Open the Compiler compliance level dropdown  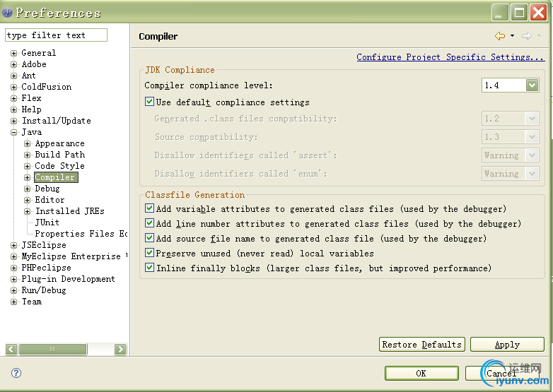[x=532, y=85]
